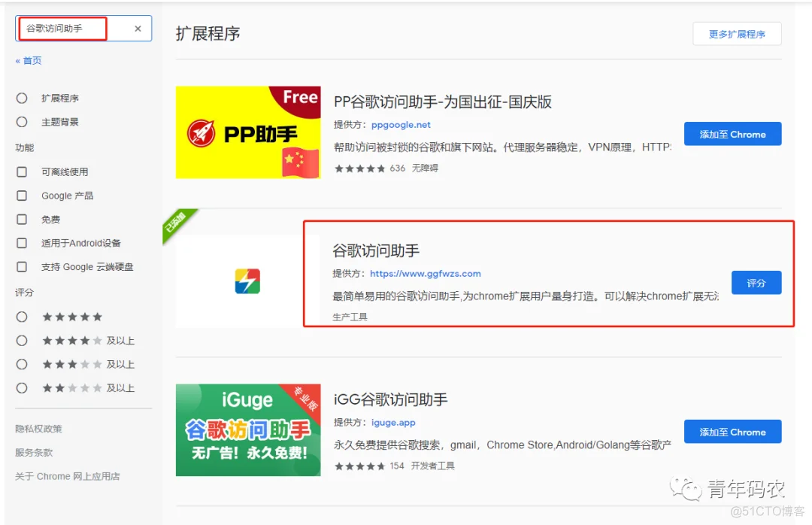Choose the four stars 及以上 rating filter
The image size is (812, 525).
coord(22,341)
